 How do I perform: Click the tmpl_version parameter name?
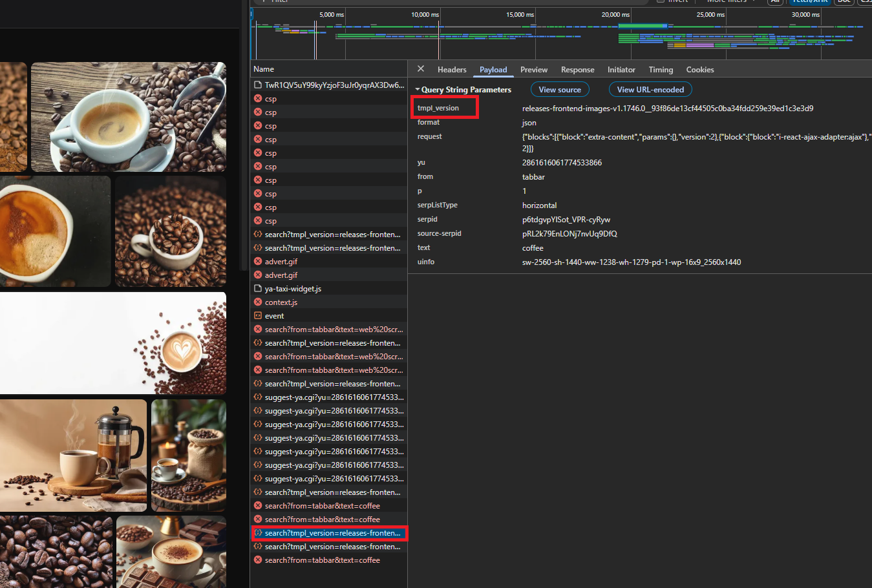click(438, 108)
